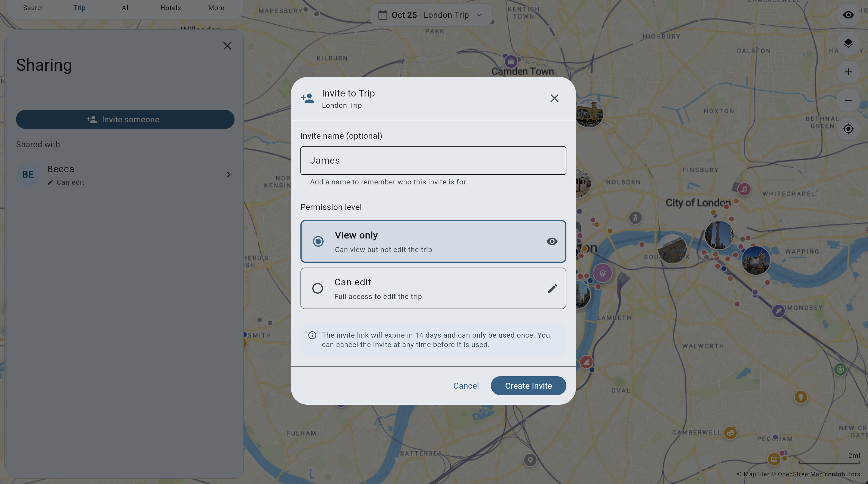Click the King's Cross station photo marker
Screen dimensions: 868x484
(x=589, y=113)
